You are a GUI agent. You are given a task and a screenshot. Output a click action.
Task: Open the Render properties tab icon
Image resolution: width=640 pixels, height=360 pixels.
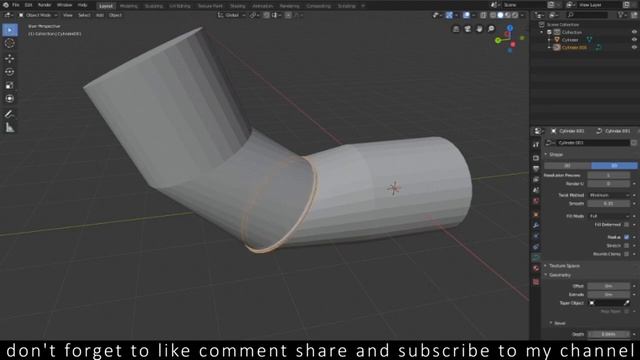coord(536,158)
